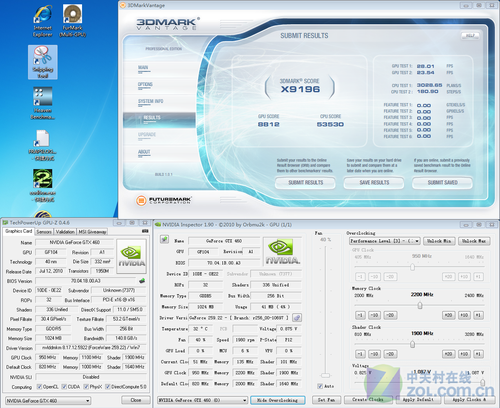The image size is (500, 408).
Task: Open Internet Explorer desktop shortcut
Action: pos(43,21)
